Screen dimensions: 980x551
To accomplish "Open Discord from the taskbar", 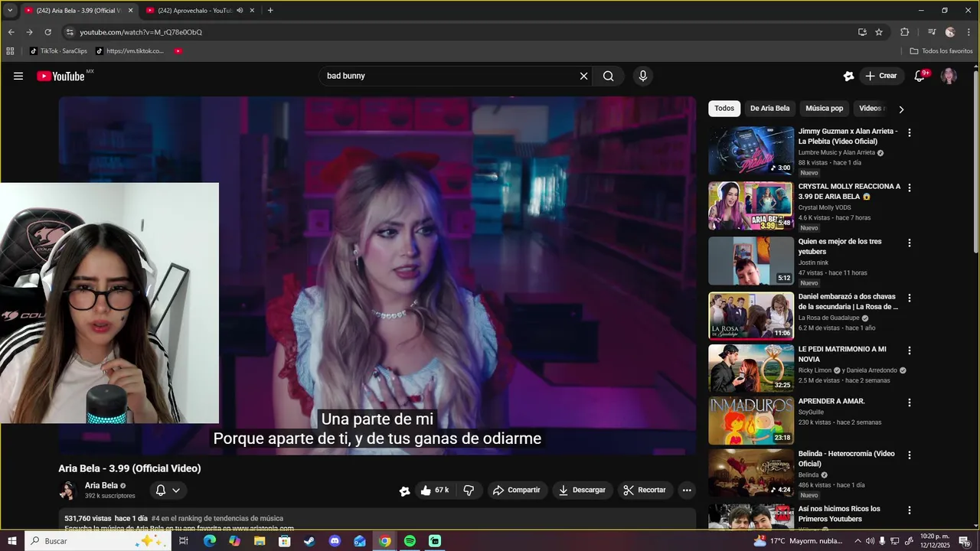I will [x=335, y=541].
